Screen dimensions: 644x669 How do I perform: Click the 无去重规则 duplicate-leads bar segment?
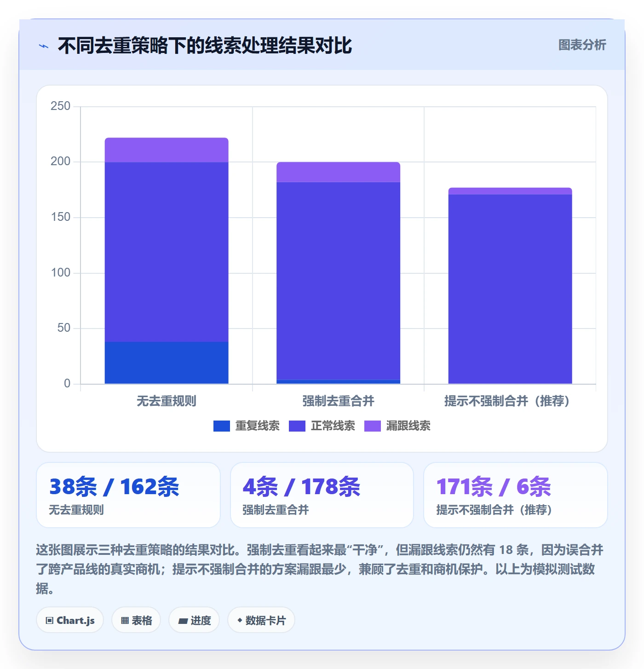click(x=167, y=363)
